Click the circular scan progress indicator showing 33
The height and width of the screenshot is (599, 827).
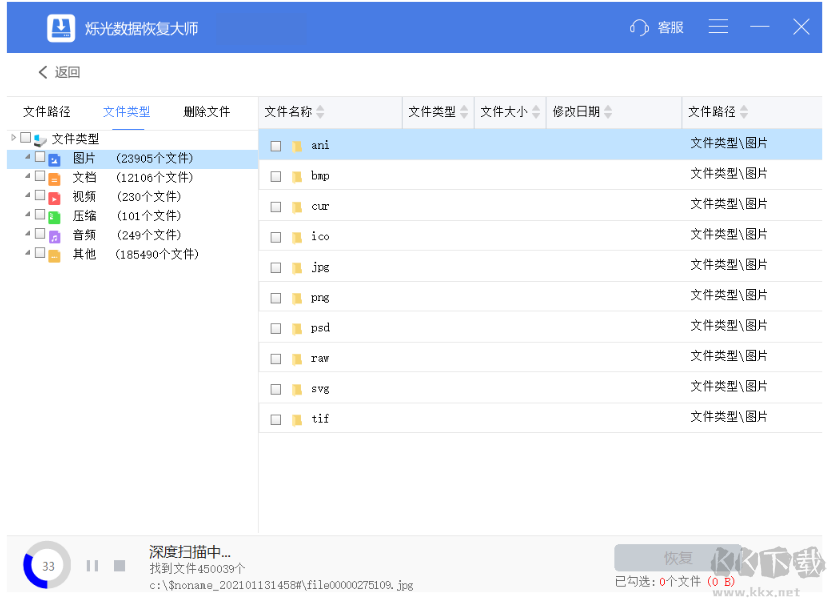coord(46,565)
